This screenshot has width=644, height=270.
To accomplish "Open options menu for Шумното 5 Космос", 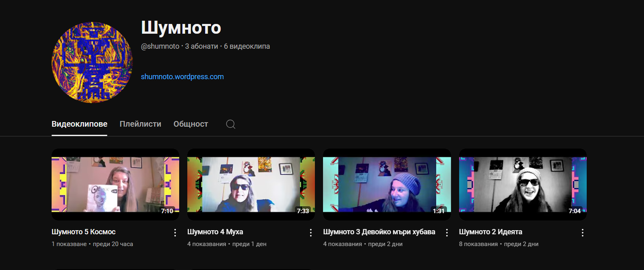I will coord(175,233).
